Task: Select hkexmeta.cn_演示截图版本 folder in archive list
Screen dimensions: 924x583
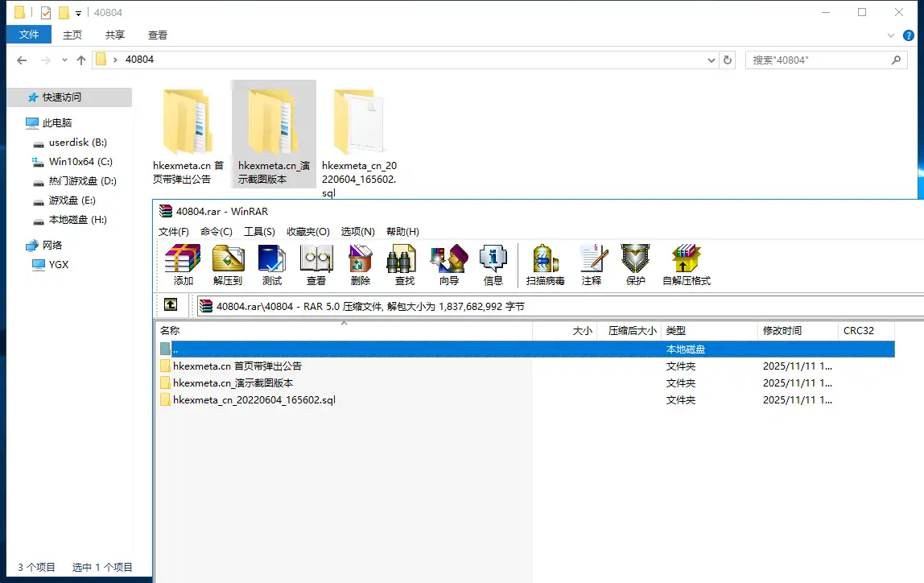Action: coord(233,383)
